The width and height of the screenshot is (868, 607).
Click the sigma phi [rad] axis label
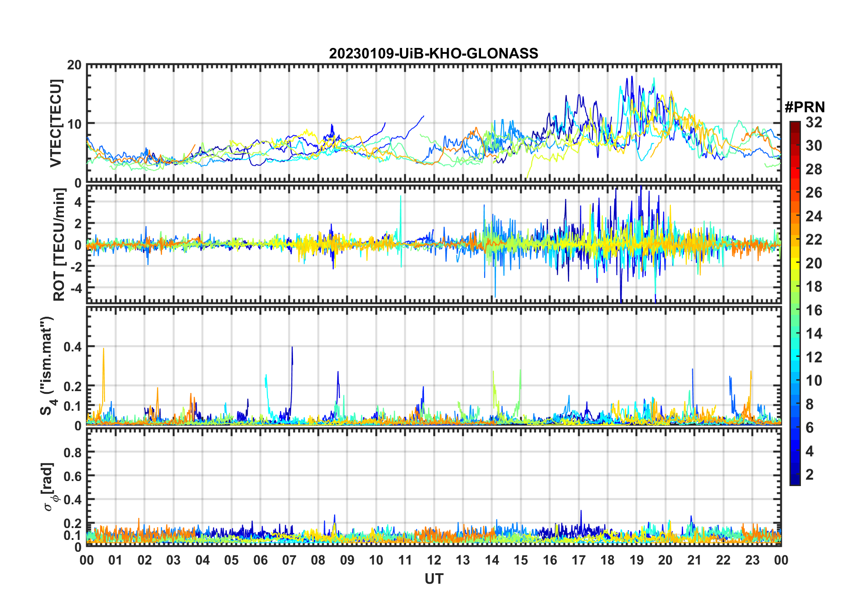[x=49, y=487]
